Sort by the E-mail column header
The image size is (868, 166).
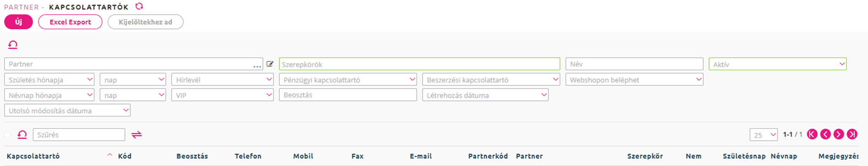pyautogui.click(x=421, y=156)
